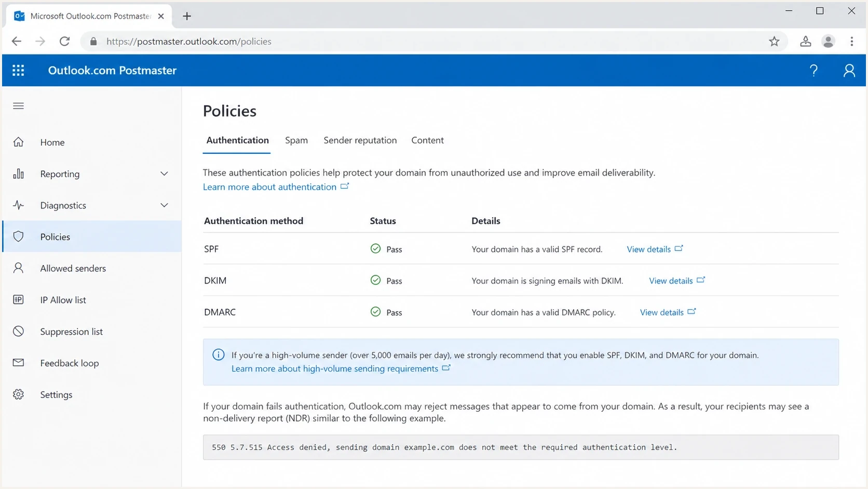Click 'Your domain has a valid DMARC policy.'
Image resolution: width=868 pixels, height=489 pixels.
pyautogui.click(x=544, y=313)
